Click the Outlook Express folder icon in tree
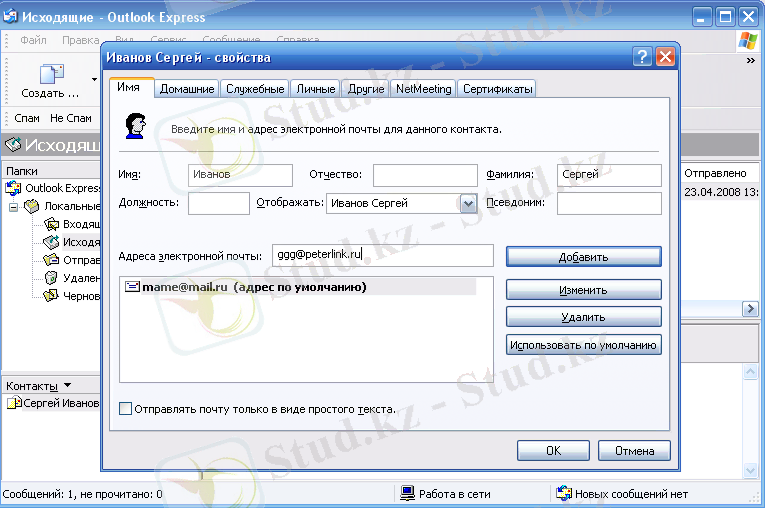Screen dimensions: 765x508 [13, 188]
